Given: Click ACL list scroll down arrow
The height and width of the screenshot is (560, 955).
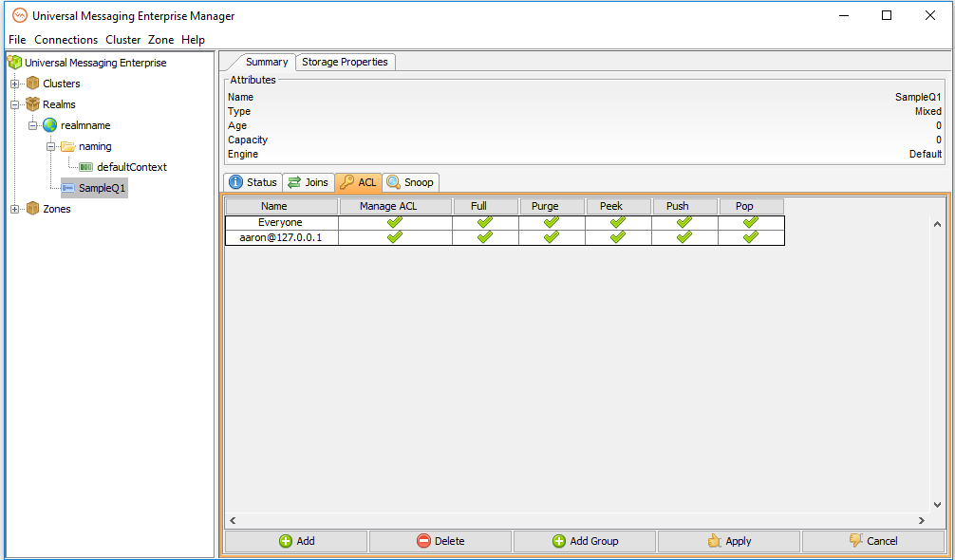Looking at the screenshot, I should coord(937,505).
